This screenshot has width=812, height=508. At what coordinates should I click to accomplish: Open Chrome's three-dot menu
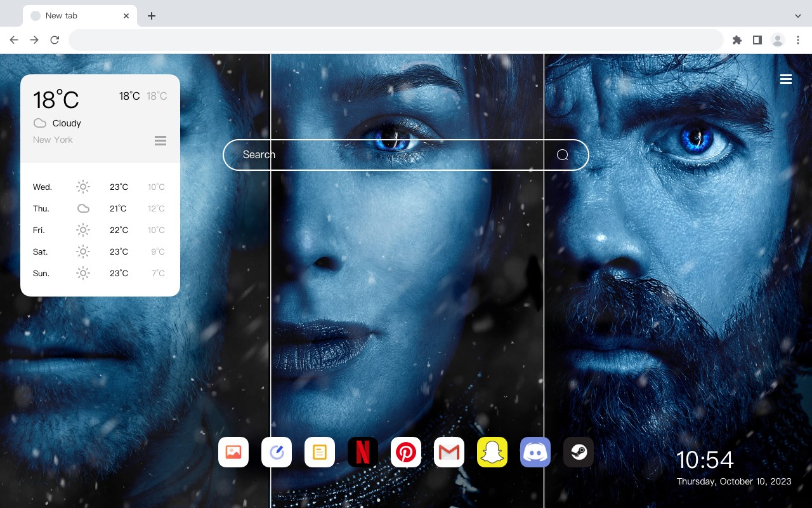click(798, 40)
